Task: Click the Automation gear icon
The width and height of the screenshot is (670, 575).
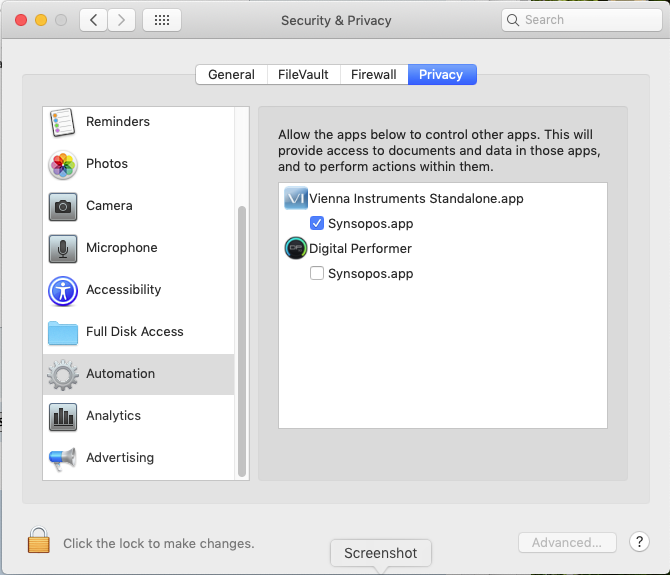Action: pos(63,375)
